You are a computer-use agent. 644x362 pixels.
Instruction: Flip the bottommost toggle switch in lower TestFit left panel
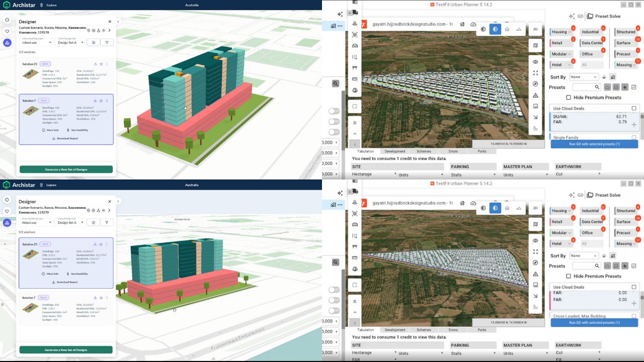(x=334, y=311)
